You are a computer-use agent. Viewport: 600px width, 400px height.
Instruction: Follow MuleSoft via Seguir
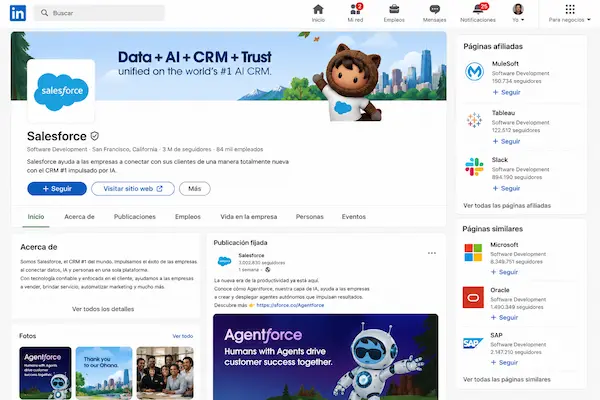point(506,92)
